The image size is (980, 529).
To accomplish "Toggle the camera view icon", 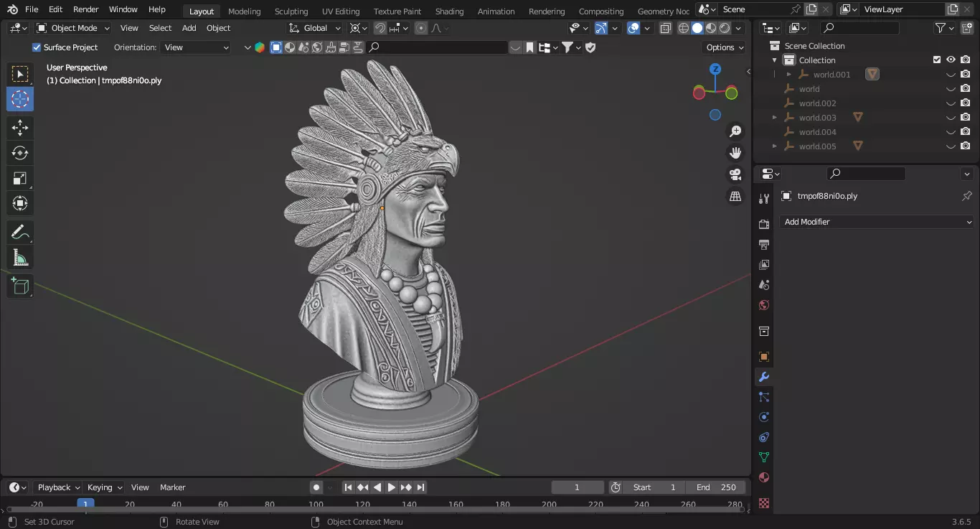I will (735, 174).
